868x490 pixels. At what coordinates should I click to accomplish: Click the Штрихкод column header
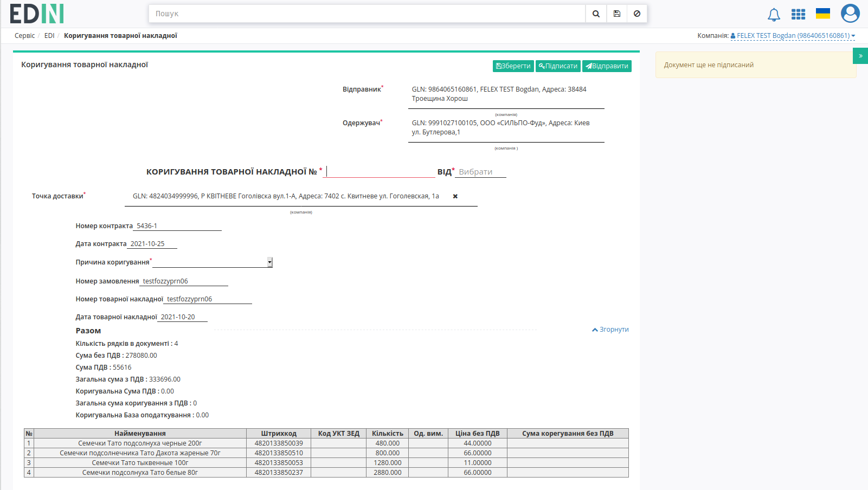pyautogui.click(x=279, y=434)
